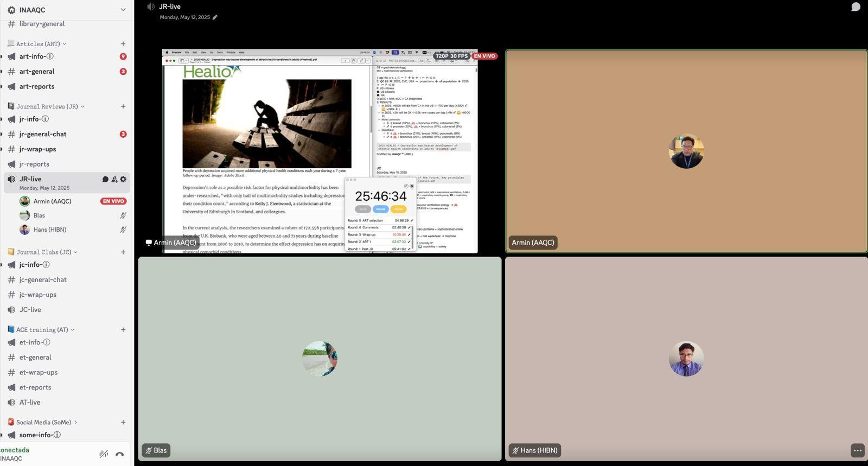868x466 pixels.
Task: Disconnect from the voice call
Action: pyautogui.click(x=120, y=454)
